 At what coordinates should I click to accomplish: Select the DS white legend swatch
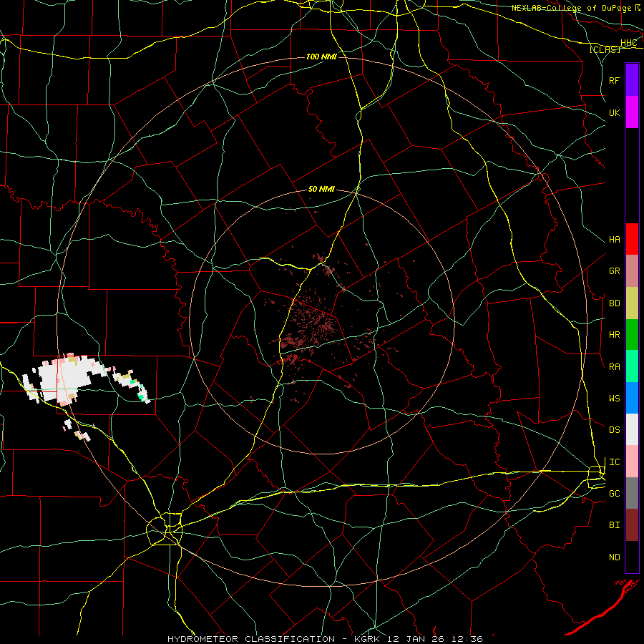click(632, 429)
